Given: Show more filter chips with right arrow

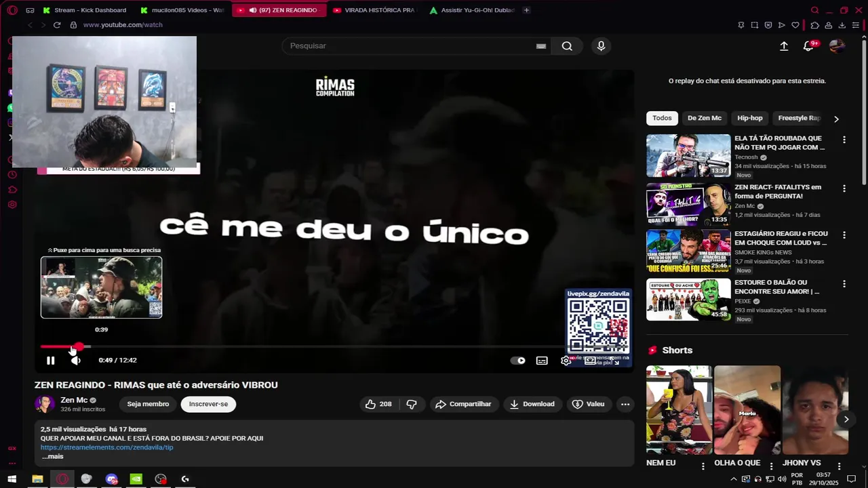Looking at the screenshot, I should [x=836, y=119].
